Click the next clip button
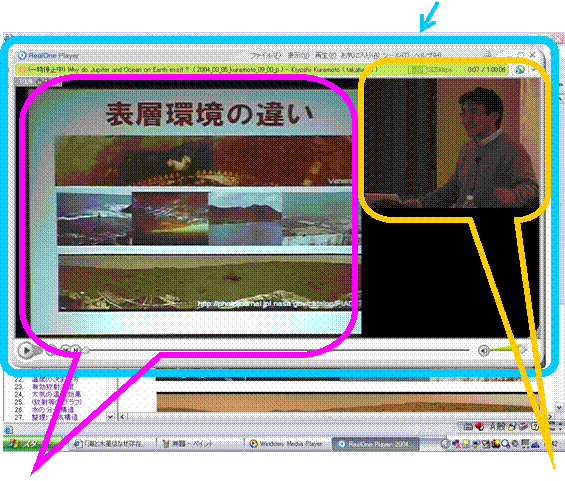 tap(76, 349)
